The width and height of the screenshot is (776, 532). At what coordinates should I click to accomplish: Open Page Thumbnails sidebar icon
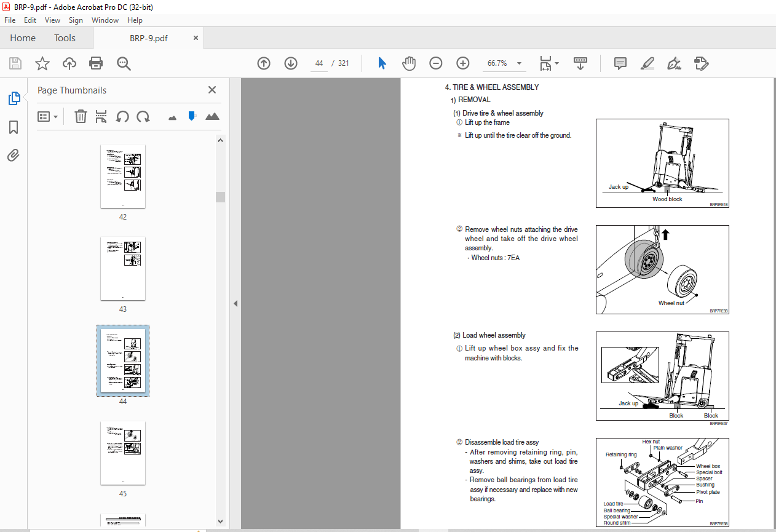click(14, 98)
